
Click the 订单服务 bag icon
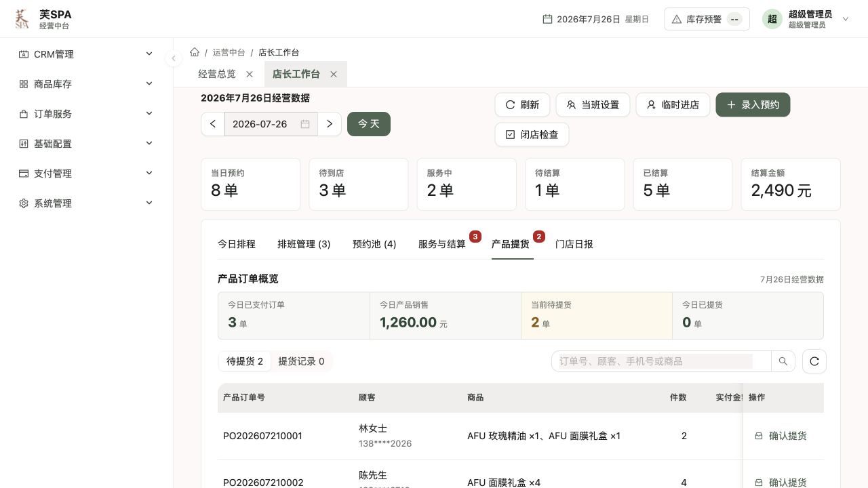coord(24,114)
